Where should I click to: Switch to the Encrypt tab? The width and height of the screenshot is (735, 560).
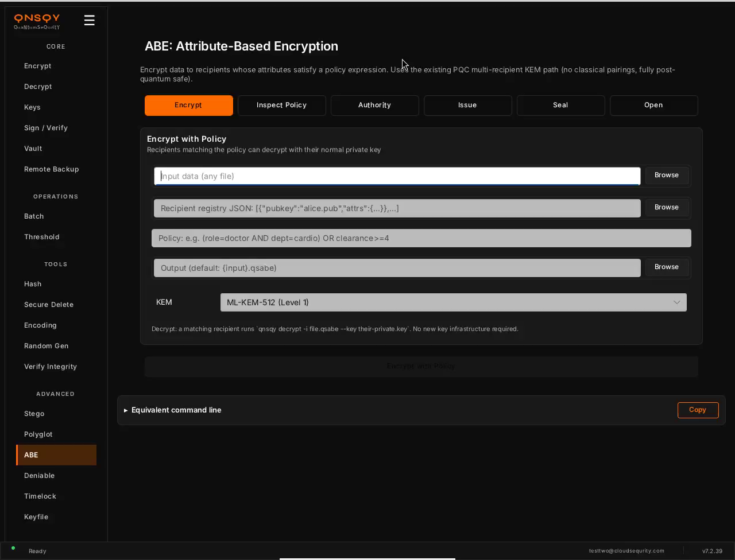[188, 106]
